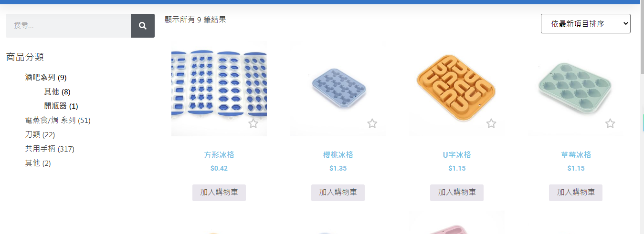
Task: Toggle wishlist star on 方形冰格
Action: coord(253,124)
